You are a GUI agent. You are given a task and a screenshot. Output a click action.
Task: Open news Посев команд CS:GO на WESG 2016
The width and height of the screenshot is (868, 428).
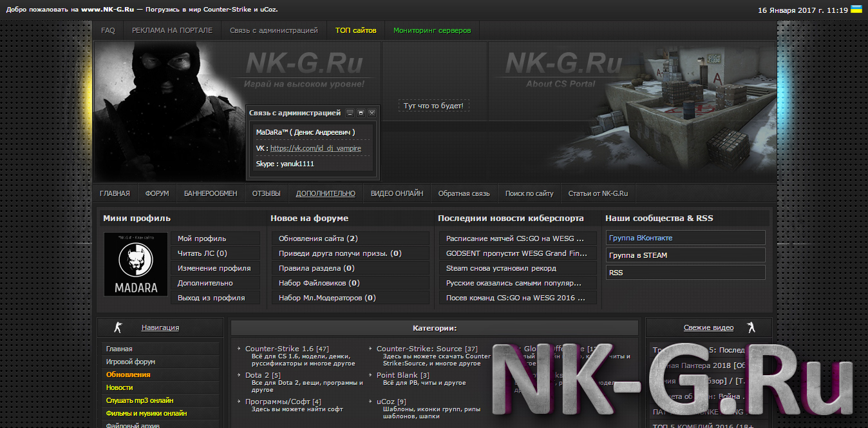coord(518,298)
